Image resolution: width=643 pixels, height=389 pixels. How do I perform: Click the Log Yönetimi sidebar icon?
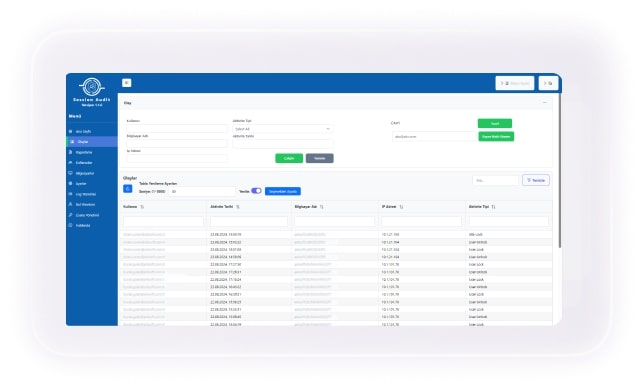(x=71, y=194)
